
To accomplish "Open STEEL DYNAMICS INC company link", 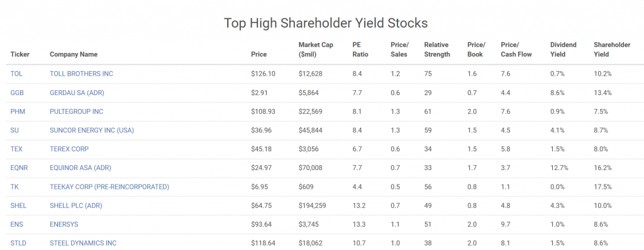I will tap(83, 243).
